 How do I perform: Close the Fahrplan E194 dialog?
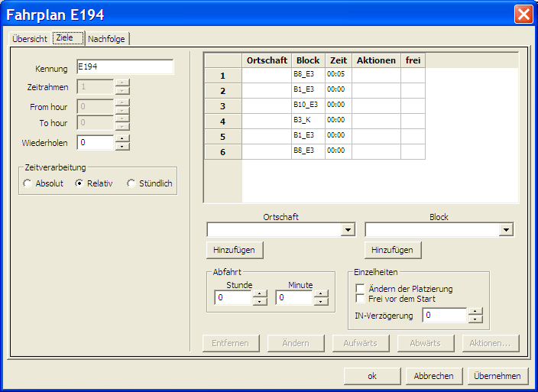point(523,14)
